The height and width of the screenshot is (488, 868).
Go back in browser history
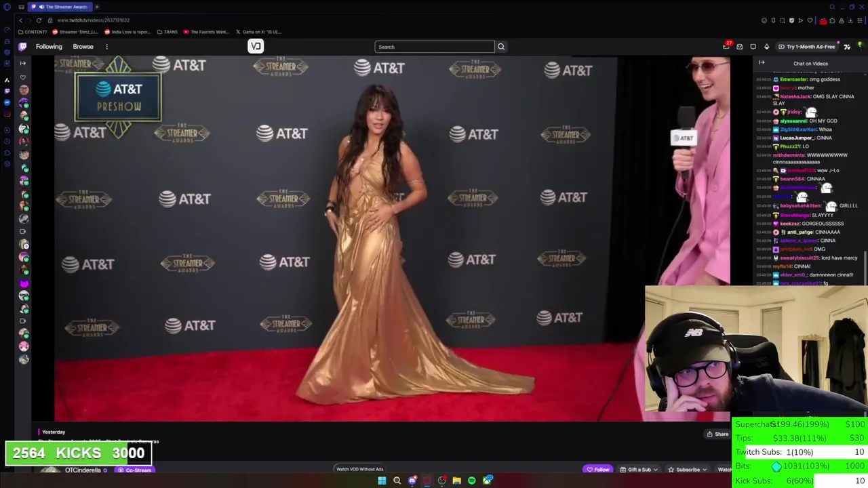(20, 20)
